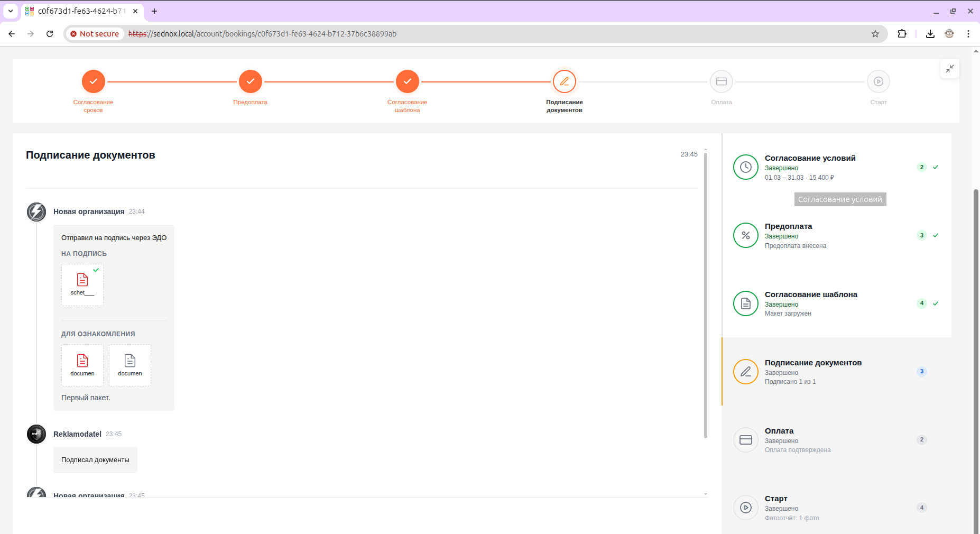Screen dimensions: 980x534
Task: Click the Подписал документы message
Action: pyautogui.click(x=95, y=460)
